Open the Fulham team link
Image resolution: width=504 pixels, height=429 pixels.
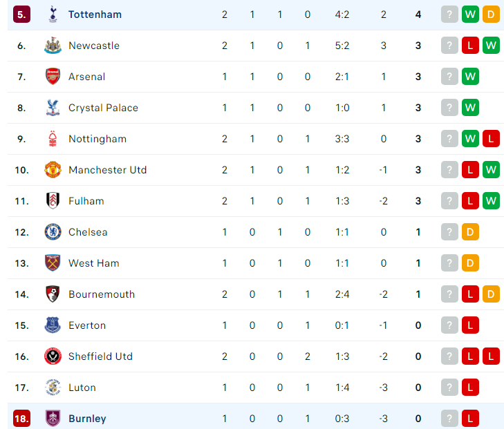[x=86, y=201]
